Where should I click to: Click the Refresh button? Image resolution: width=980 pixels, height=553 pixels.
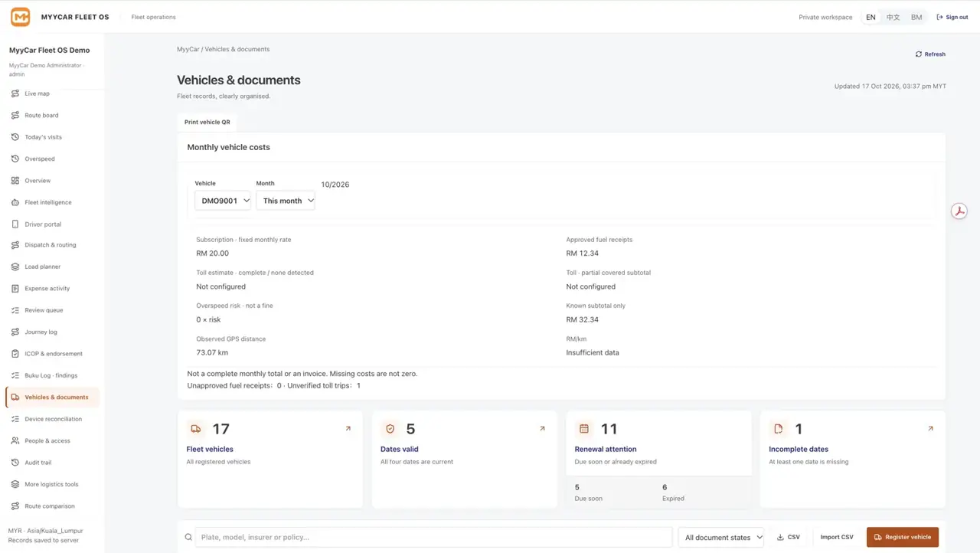tap(930, 54)
